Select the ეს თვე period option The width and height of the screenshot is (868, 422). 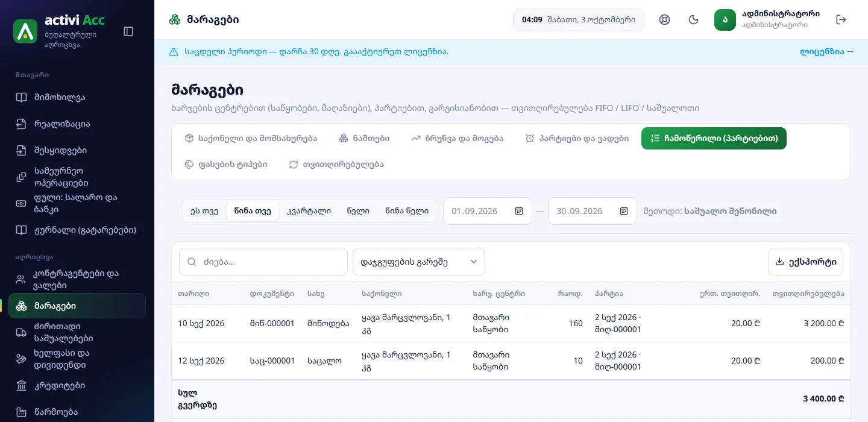[204, 211]
